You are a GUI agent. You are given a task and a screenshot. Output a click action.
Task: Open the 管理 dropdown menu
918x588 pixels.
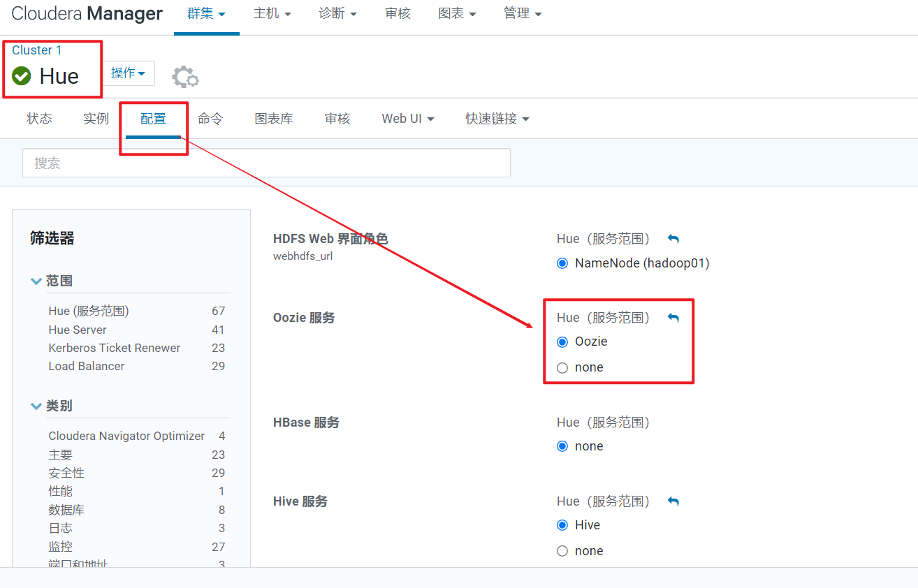tap(523, 13)
